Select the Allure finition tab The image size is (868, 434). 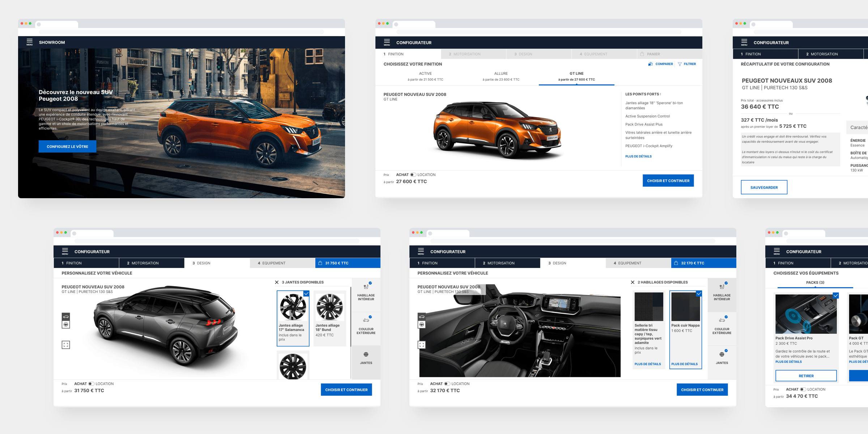501,76
